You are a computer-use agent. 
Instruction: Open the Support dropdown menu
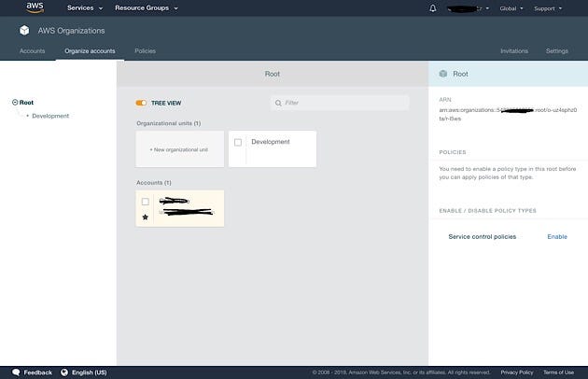[x=548, y=8]
